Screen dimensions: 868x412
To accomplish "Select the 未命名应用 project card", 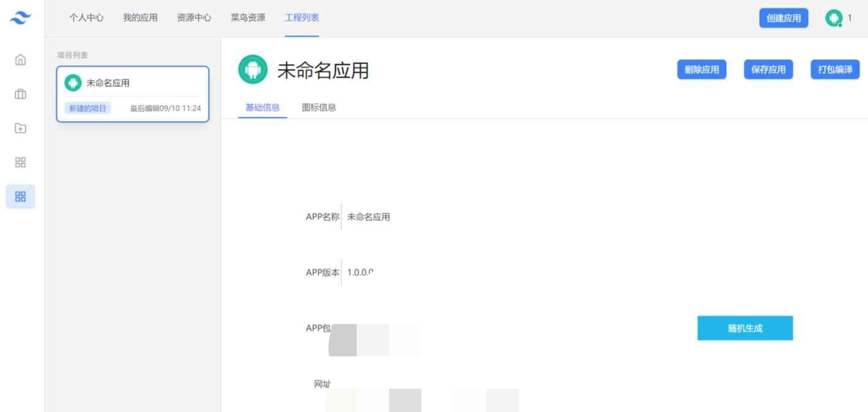I will tap(133, 94).
